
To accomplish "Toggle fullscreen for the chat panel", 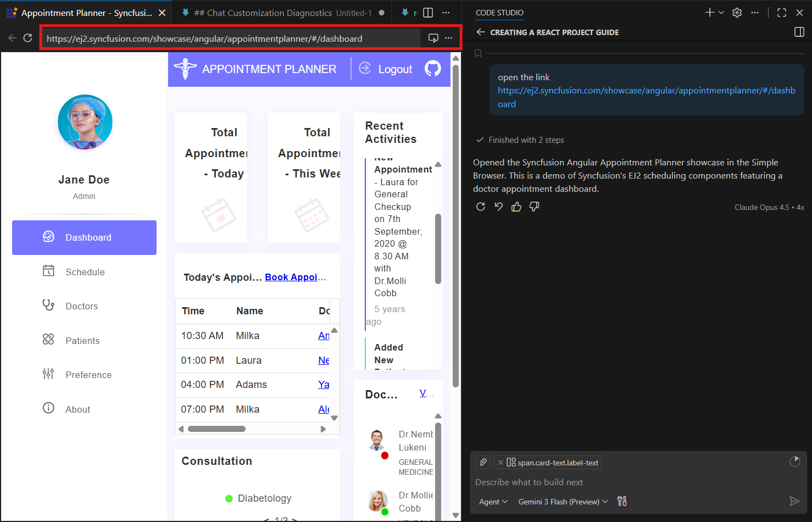I will pyautogui.click(x=781, y=13).
